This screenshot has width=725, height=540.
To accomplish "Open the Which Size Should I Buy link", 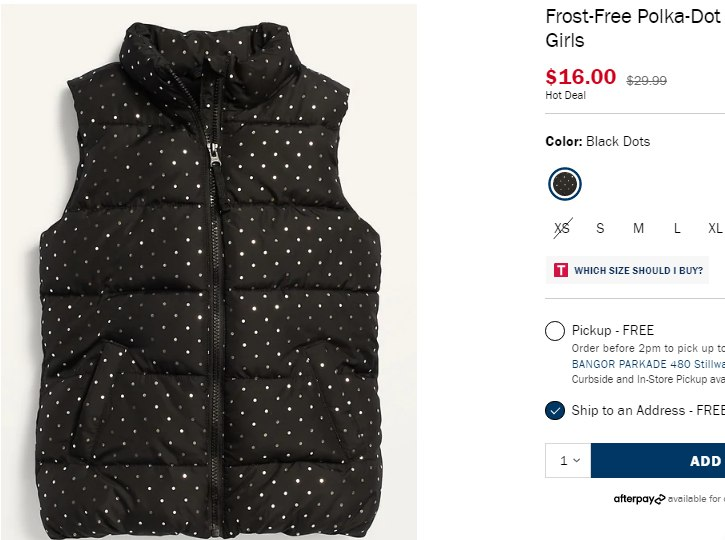I will tap(638, 270).
